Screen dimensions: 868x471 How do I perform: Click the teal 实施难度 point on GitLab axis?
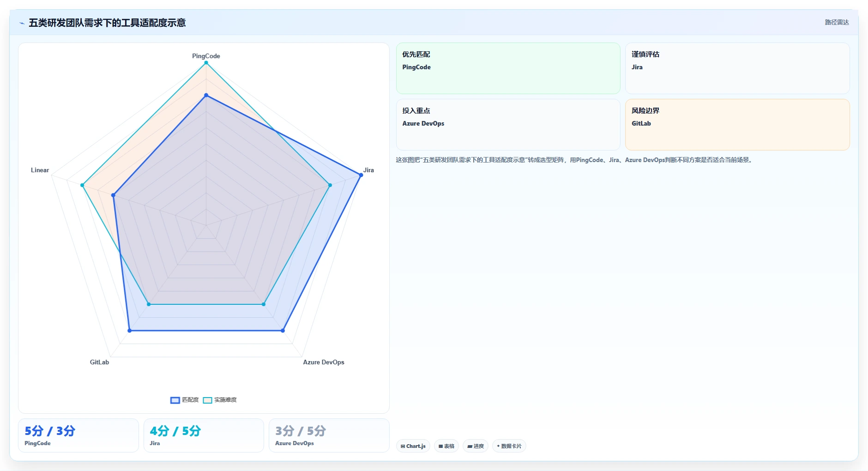[149, 304]
